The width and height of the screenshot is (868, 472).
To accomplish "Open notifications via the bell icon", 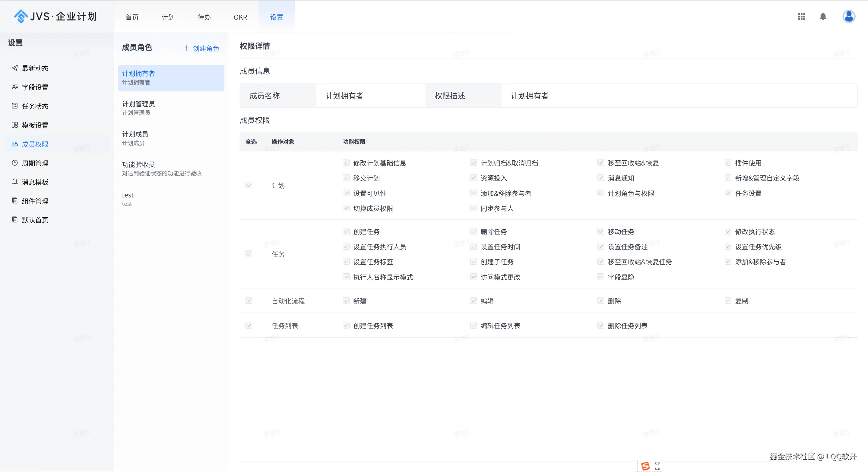I will pos(823,17).
